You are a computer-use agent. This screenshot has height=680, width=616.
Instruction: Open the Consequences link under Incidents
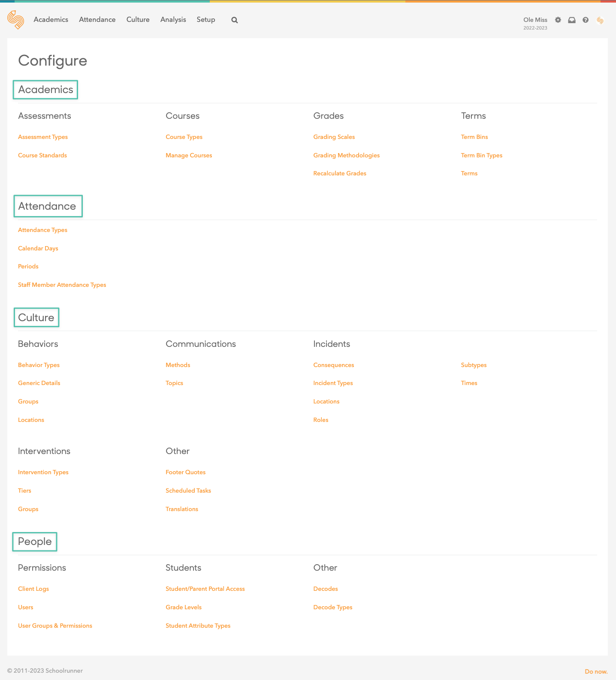click(x=333, y=365)
